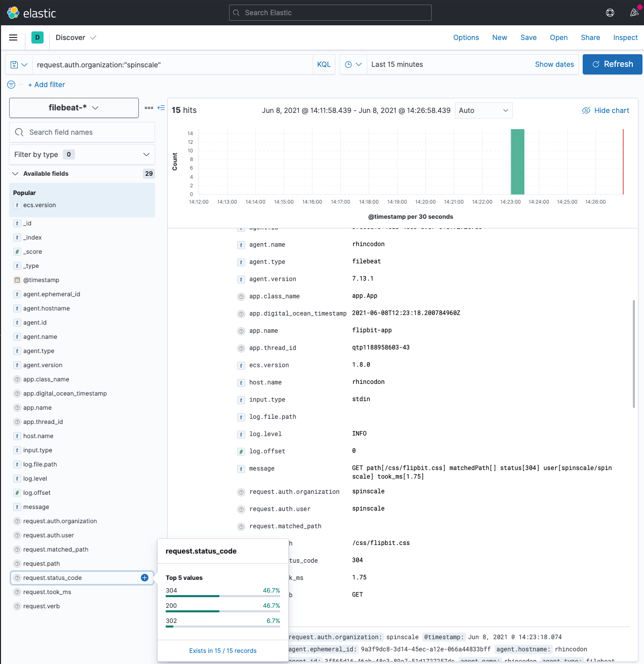The width and height of the screenshot is (644, 664).
Task: Open the Help menu via life preserver icon
Action: [610, 12]
